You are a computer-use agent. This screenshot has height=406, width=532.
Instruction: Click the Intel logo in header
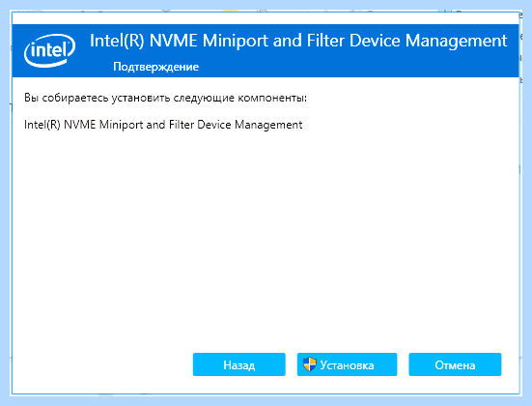[49, 50]
